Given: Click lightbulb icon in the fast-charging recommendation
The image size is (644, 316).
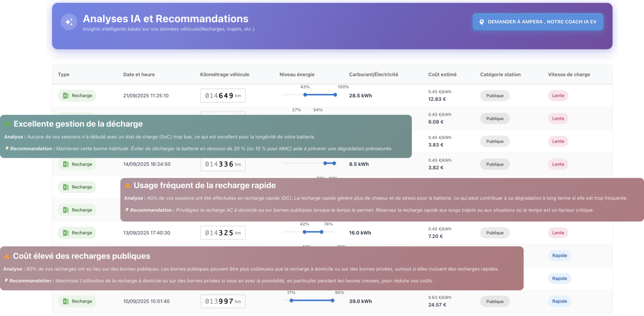Looking at the screenshot, I should tap(127, 210).
